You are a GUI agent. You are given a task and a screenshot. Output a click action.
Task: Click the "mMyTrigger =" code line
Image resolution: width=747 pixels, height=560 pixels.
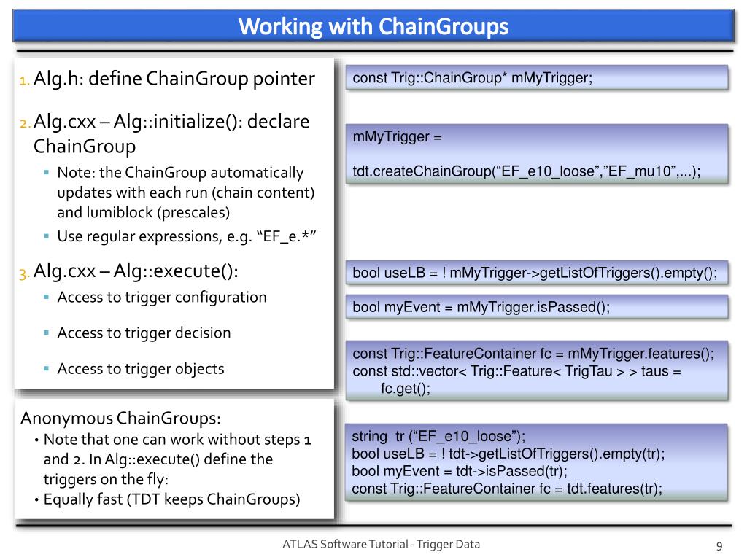point(397,137)
